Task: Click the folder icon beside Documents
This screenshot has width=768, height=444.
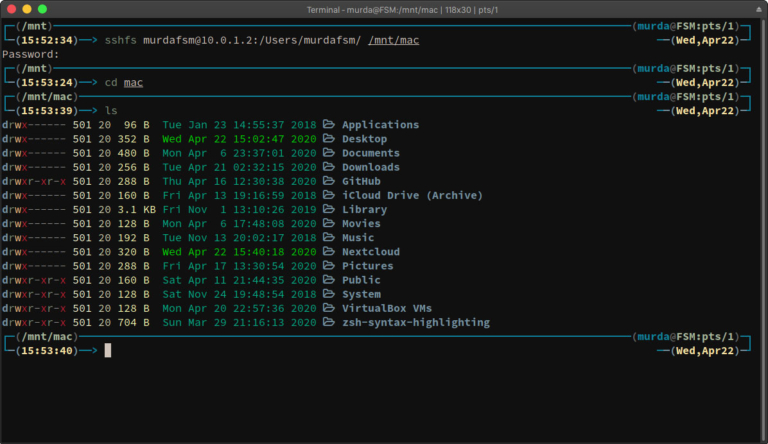Action: pos(329,153)
